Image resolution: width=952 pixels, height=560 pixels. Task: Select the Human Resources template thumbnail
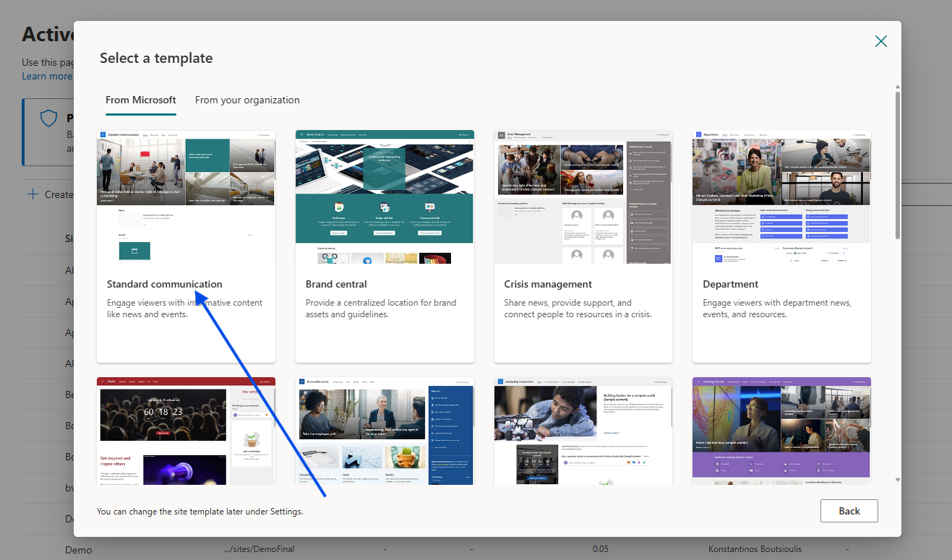tap(385, 431)
